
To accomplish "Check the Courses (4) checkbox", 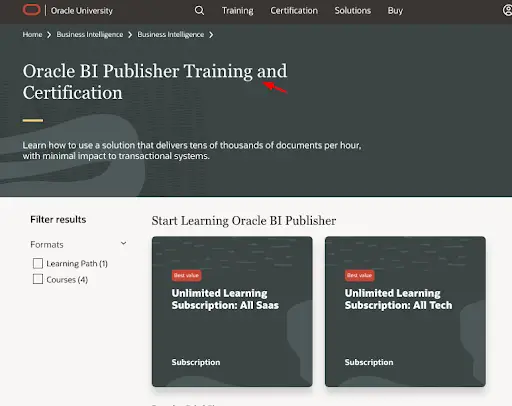I will (x=38, y=279).
